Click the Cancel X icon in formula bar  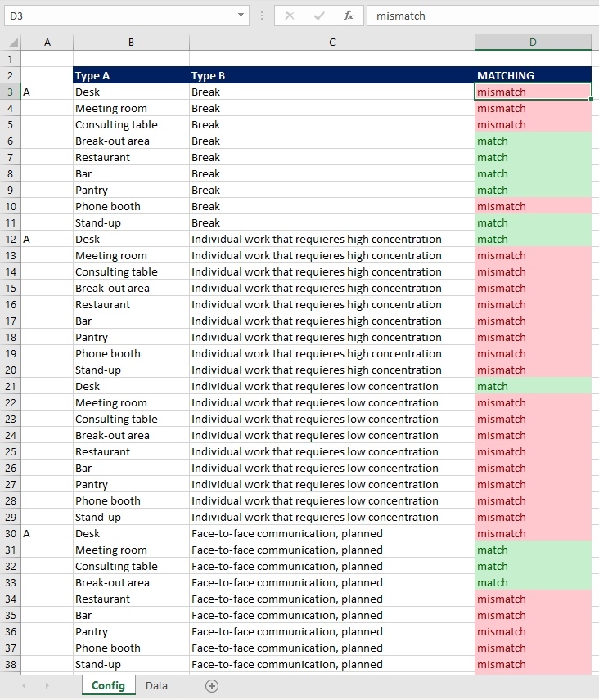click(290, 16)
